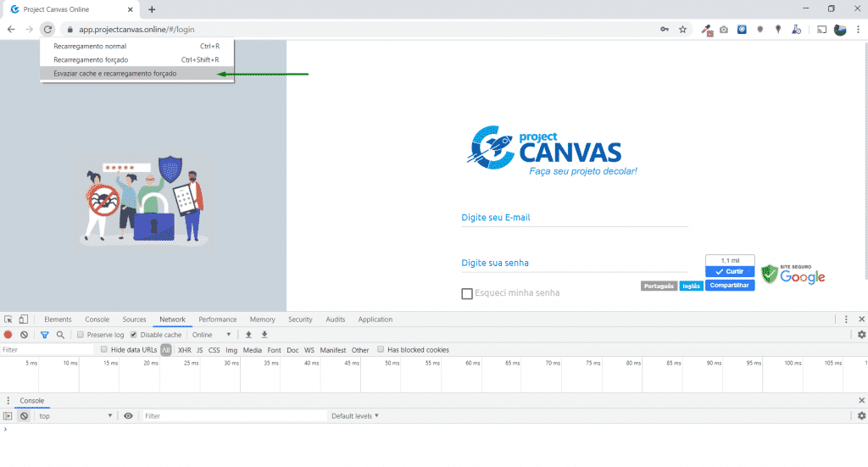Click the saved passwords key icon
Image resolution: width=868 pixels, height=467 pixels.
tap(665, 30)
